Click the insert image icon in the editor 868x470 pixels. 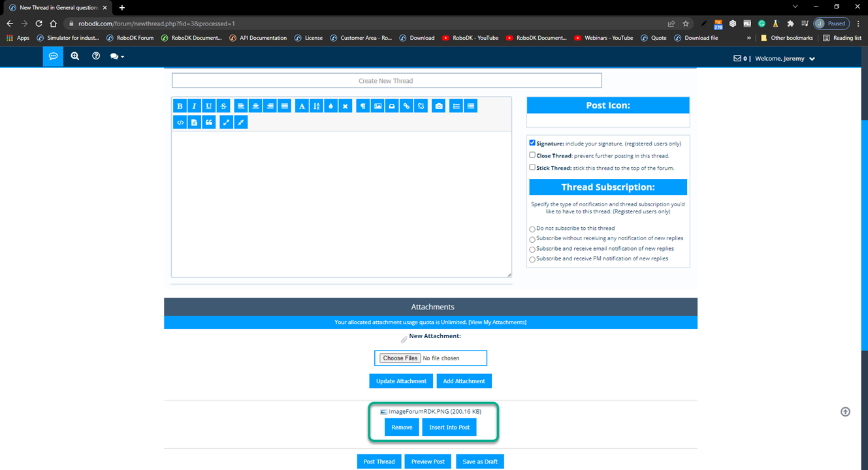[378, 106]
